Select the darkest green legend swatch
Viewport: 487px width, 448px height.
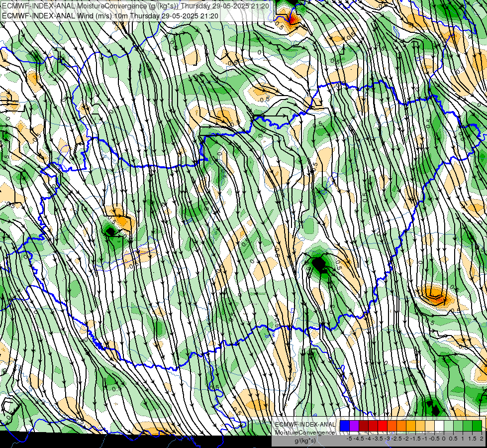(x=478, y=426)
